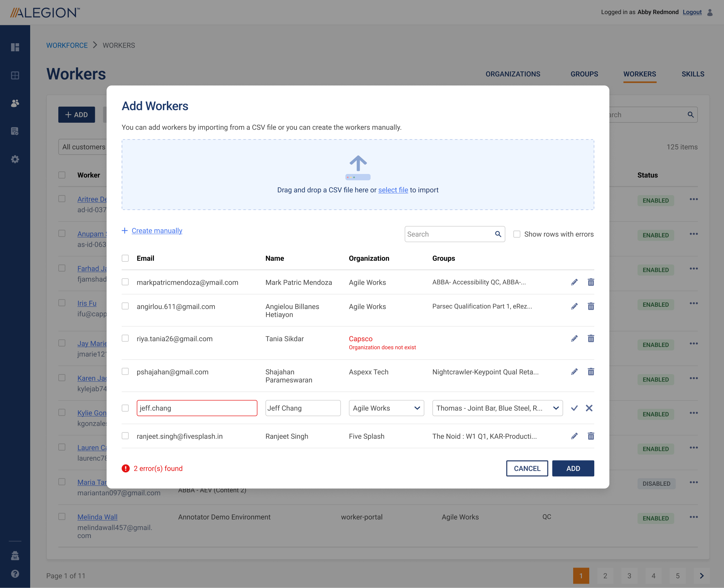Open the dashboard icon in the sidebar
This screenshot has width=724, height=588.
click(15, 47)
